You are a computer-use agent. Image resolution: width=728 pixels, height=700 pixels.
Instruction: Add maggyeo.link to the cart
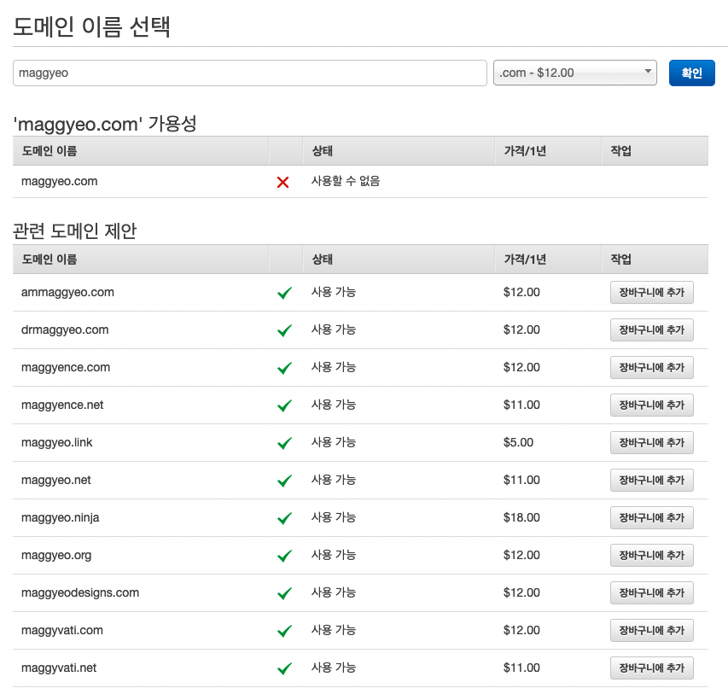651,443
